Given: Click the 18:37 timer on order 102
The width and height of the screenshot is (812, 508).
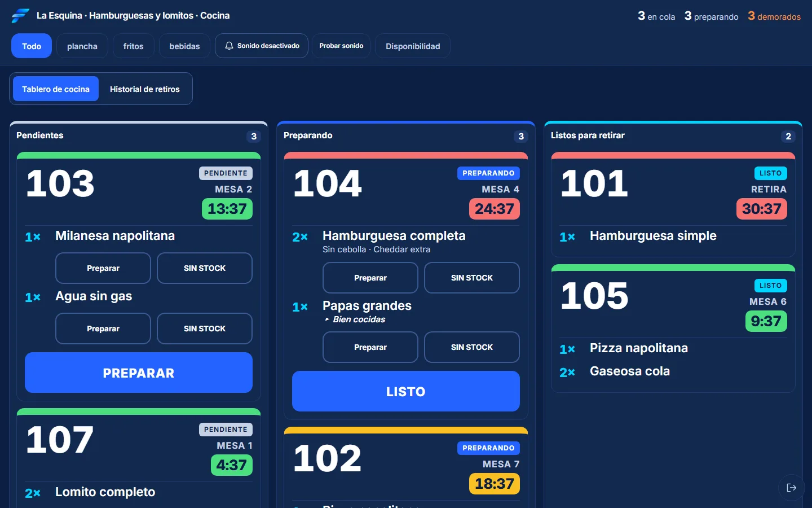Looking at the screenshot, I should (495, 484).
